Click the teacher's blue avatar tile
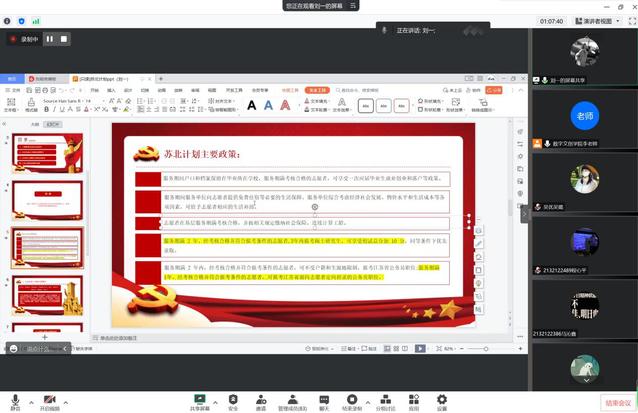 585,116
